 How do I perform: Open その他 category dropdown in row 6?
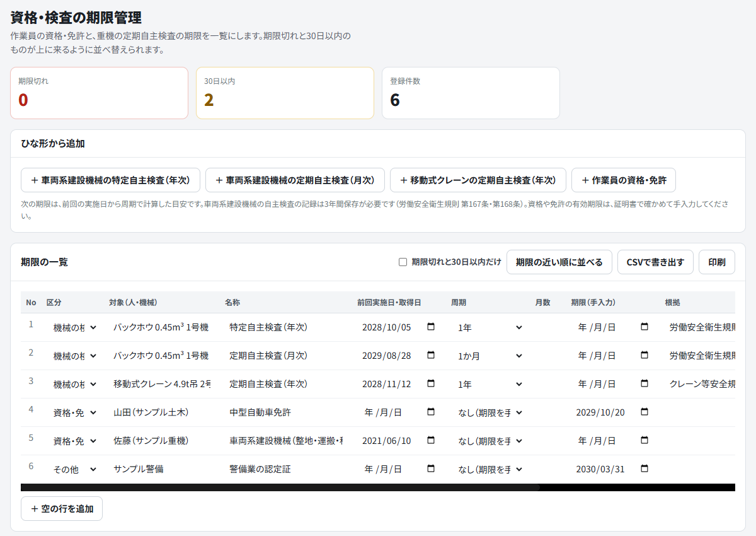tap(75, 469)
